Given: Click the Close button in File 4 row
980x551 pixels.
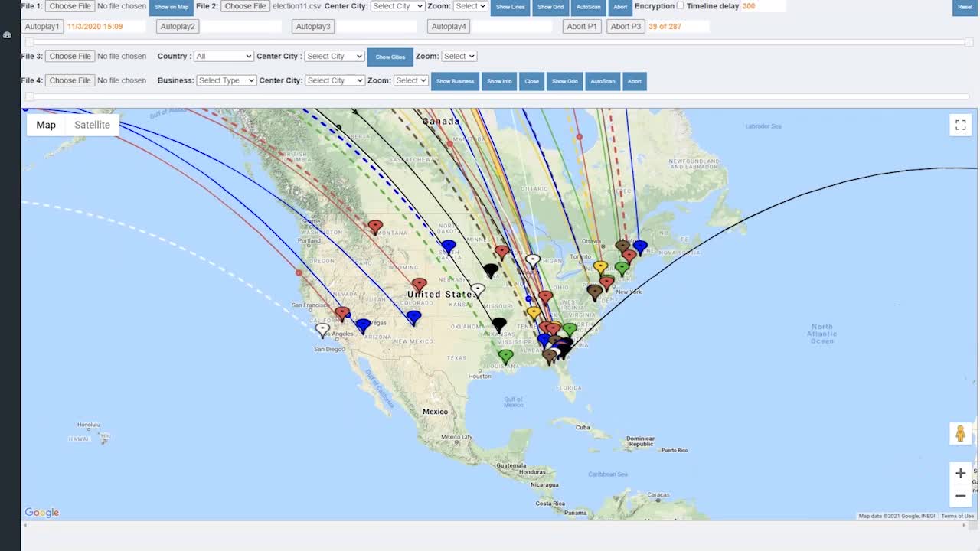Looking at the screenshot, I should (x=531, y=81).
